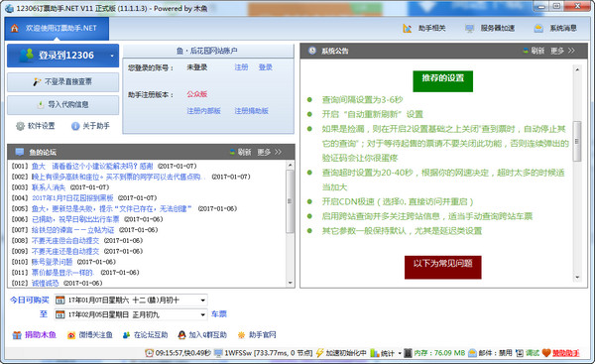Click the 捐助木鱼 gift icon
Screen dimensions: 595x364
(17, 335)
